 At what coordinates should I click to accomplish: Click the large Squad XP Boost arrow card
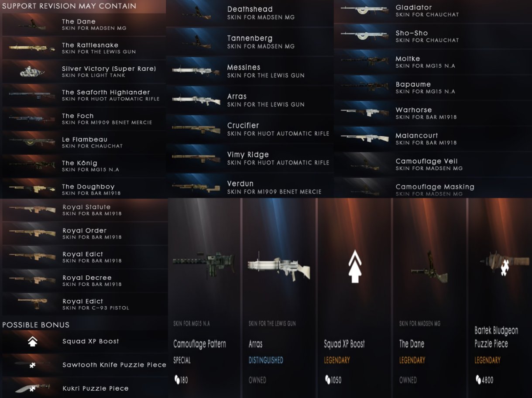(x=355, y=298)
